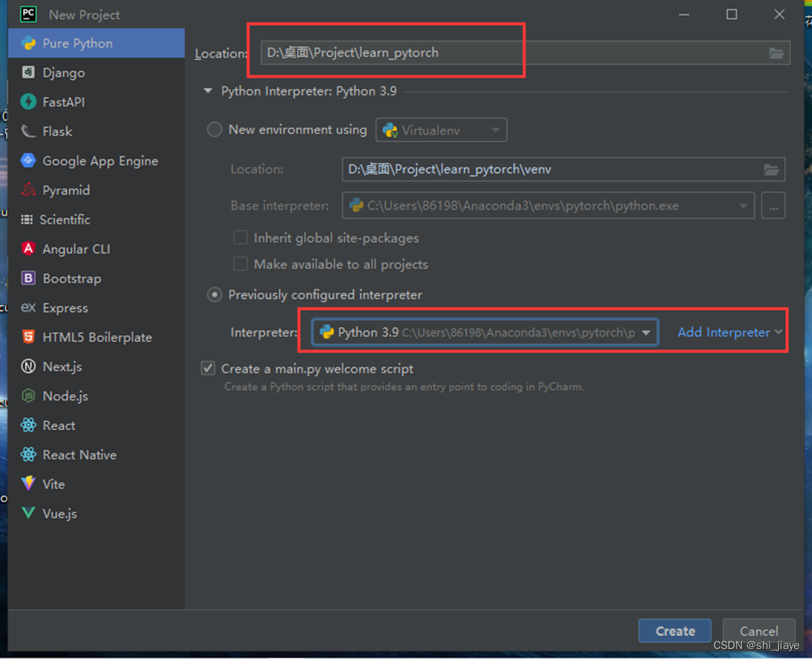Viewport: 812px width, 659px height.
Task: Click the base interpreter ellipsis button
Action: [773, 206]
